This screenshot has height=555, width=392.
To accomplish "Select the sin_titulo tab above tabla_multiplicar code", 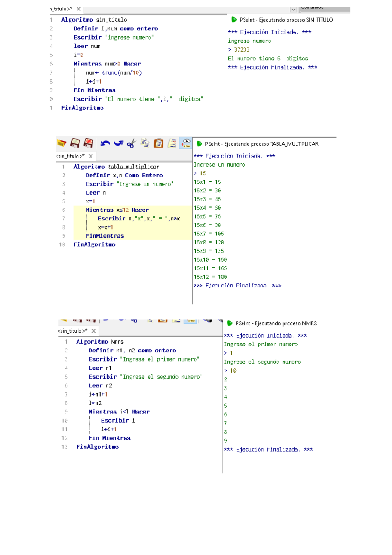I will click(70, 156).
